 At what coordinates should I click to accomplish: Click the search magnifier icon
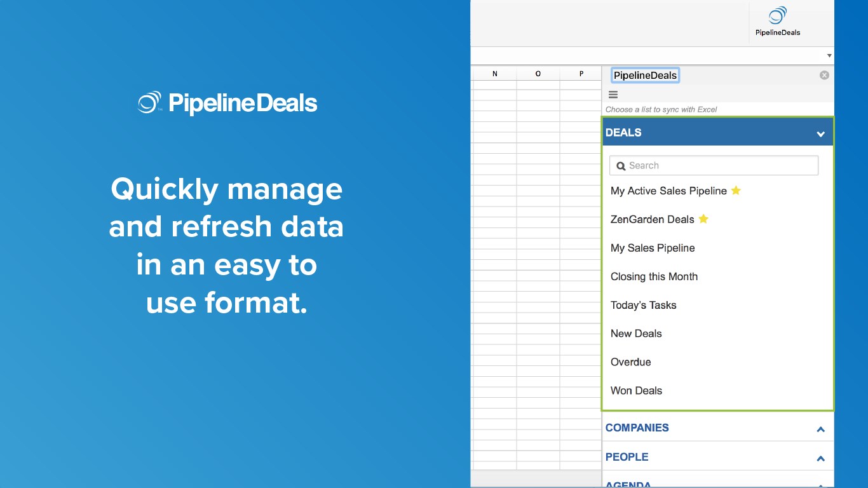[621, 166]
